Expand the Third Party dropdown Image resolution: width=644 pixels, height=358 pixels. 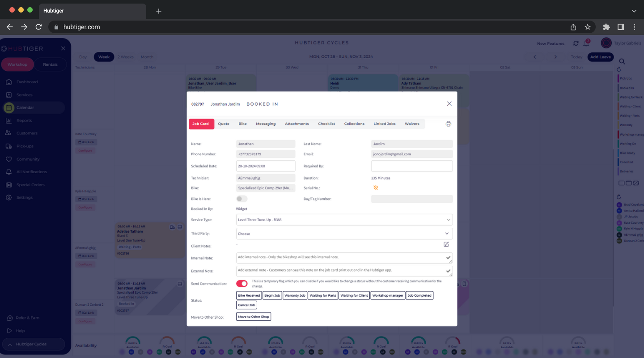point(344,234)
